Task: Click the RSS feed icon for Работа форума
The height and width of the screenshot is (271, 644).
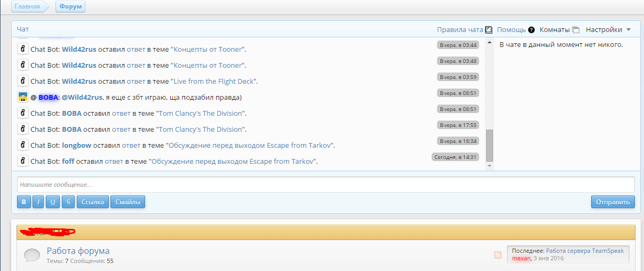Action: tap(498, 255)
